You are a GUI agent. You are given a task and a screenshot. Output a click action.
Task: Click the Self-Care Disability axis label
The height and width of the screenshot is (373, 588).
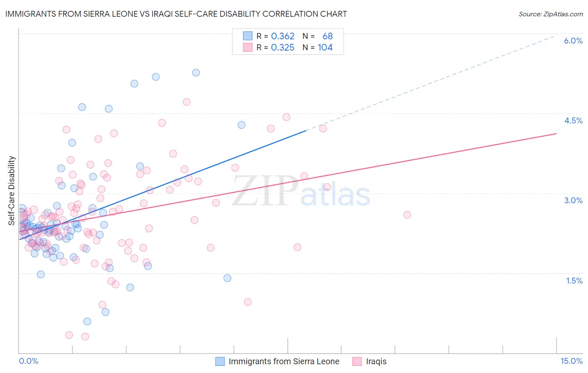click(12, 191)
